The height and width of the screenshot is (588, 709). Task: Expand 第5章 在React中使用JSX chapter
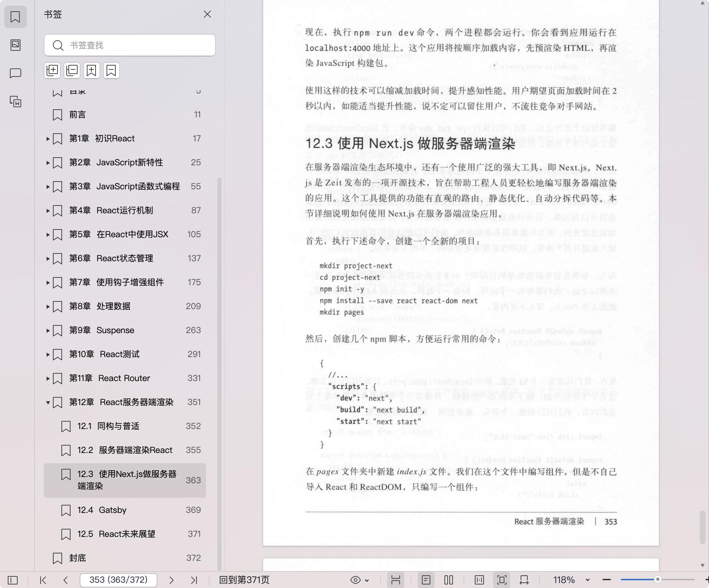[48, 235]
